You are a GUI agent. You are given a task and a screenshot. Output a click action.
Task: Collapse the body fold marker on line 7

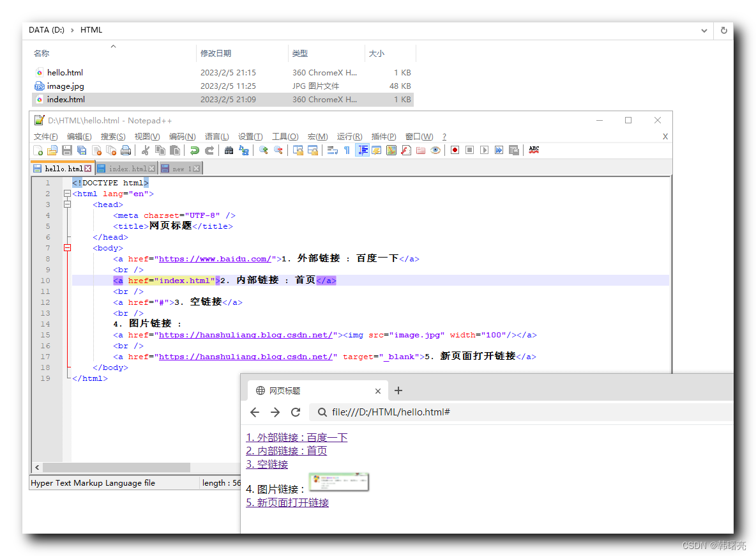[x=68, y=248]
